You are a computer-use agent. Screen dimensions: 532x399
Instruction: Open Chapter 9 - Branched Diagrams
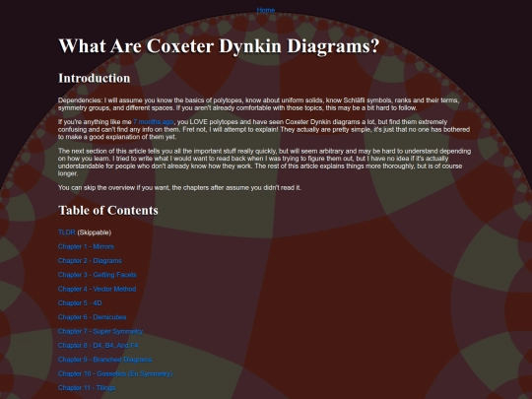pyautogui.click(x=104, y=360)
